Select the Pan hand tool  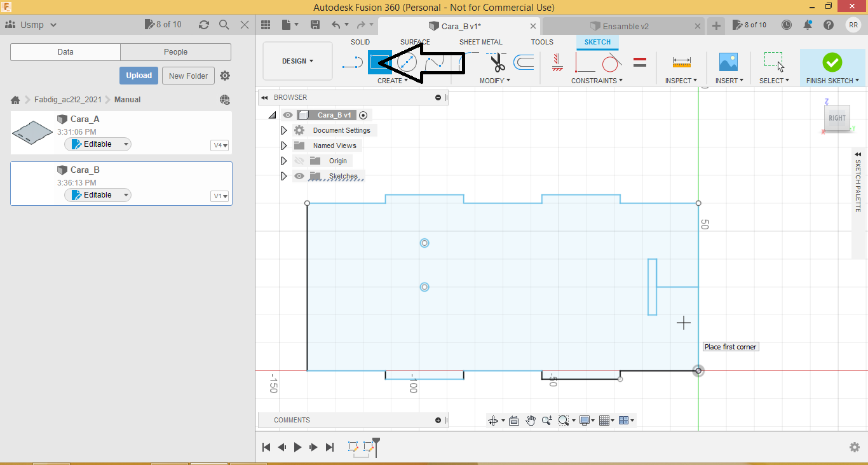[531, 421]
